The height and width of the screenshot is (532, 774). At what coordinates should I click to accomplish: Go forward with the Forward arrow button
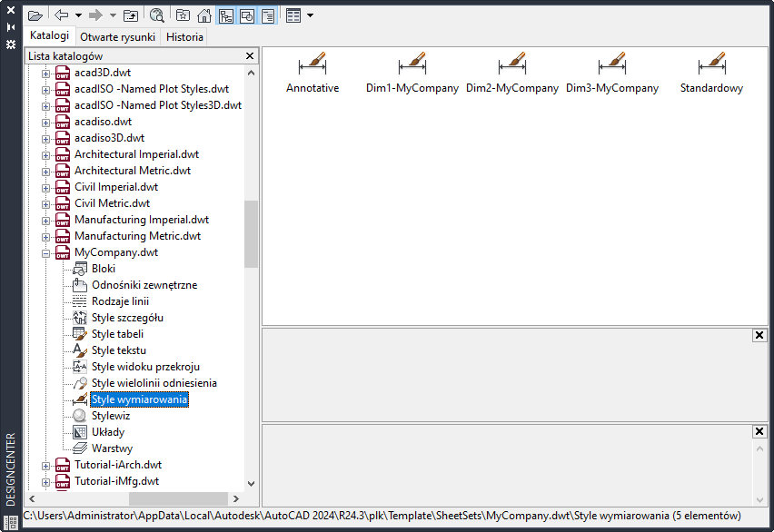pos(95,15)
